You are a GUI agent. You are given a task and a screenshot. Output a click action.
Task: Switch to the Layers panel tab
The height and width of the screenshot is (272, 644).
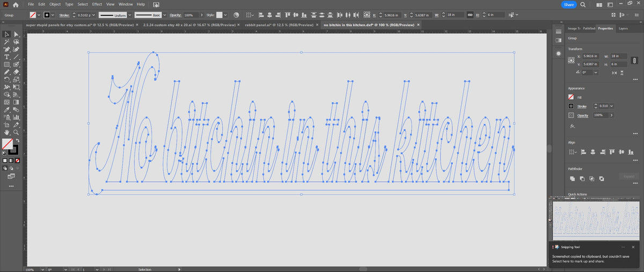coord(623,28)
